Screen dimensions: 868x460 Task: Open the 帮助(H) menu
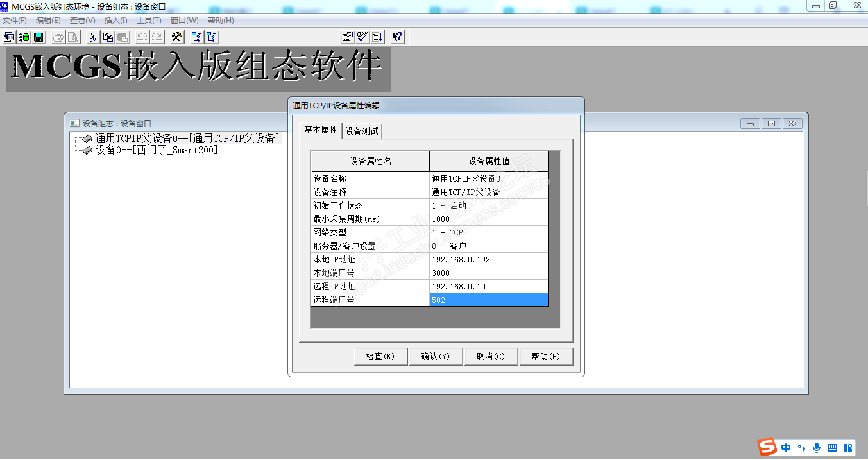point(221,21)
